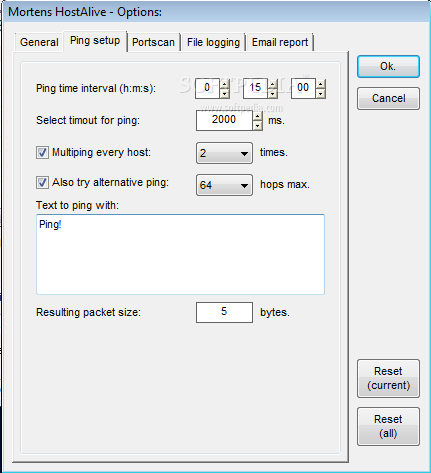Open the Multiping times dropdown
The height and width of the screenshot is (473, 431).
point(224,153)
